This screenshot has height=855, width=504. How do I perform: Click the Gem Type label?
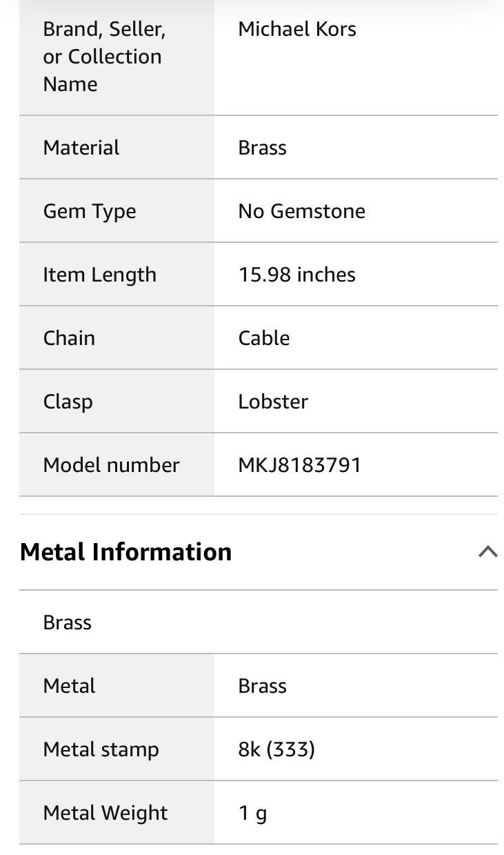[x=90, y=212]
